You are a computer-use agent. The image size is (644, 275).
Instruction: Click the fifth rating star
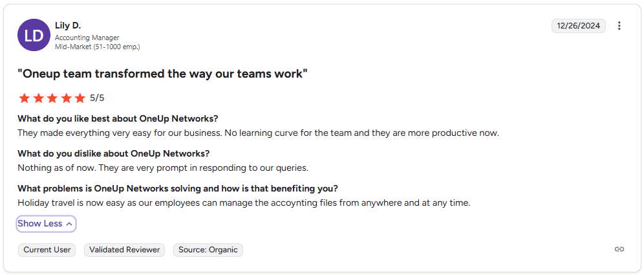pos(80,98)
